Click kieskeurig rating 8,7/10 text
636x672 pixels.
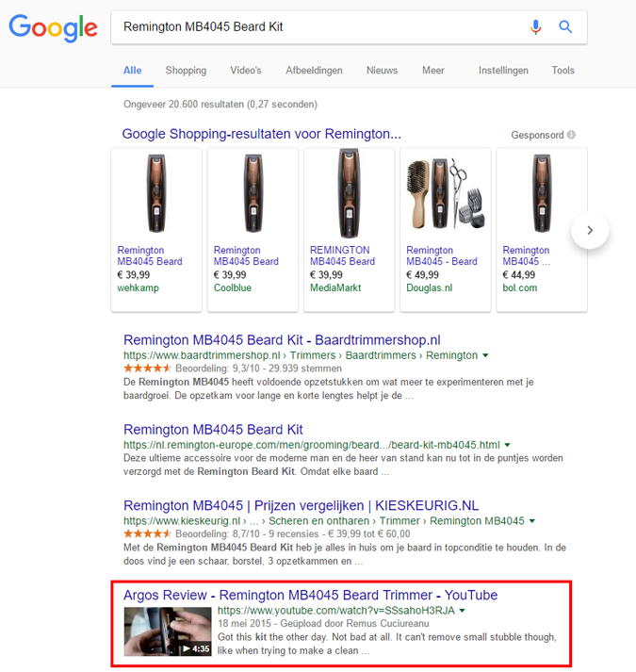pos(218,534)
